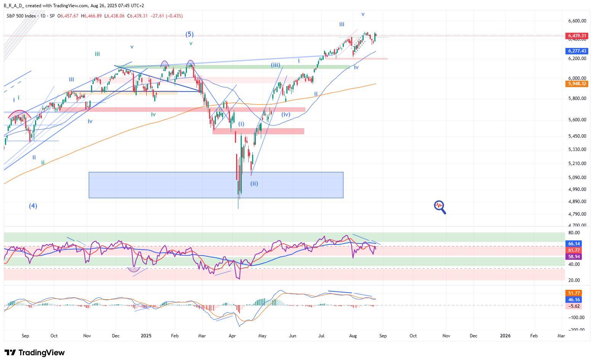This screenshot has height=364, width=594.
Task: Click the 4,790.00 price scale level
Action: [576, 214]
